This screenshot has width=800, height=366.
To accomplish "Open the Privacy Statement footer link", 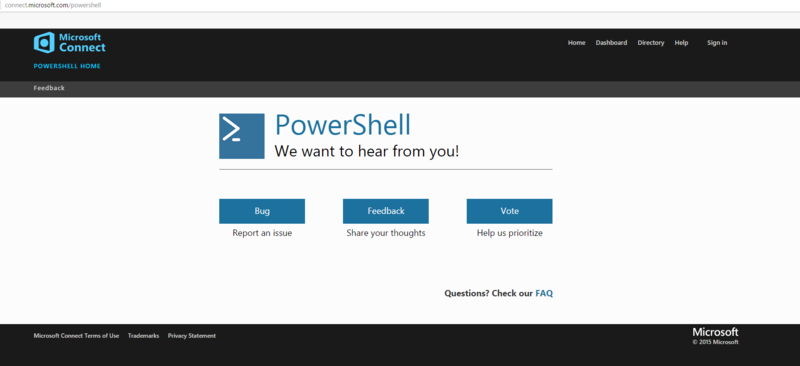I will (192, 336).
